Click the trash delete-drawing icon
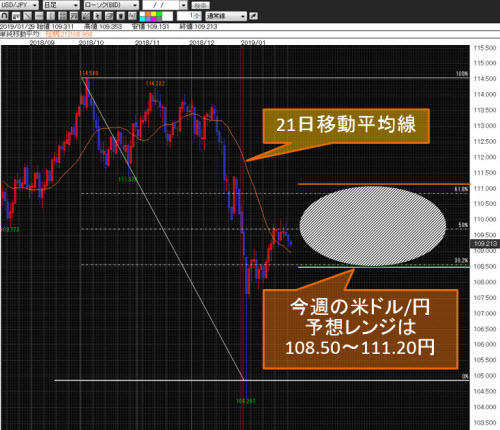The image size is (500, 430). pos(120,16)
